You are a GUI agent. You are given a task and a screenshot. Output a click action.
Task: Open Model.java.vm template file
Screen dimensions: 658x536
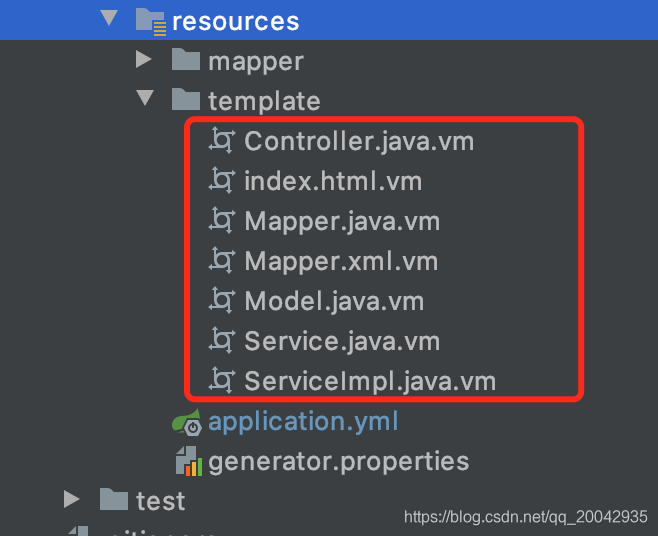pos(334,301)
